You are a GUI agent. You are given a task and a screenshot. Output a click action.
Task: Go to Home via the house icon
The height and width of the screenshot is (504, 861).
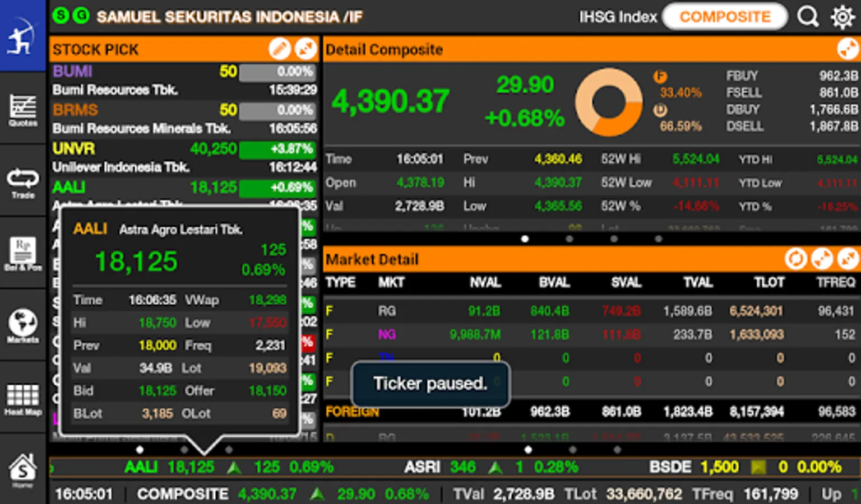[22, 469]
